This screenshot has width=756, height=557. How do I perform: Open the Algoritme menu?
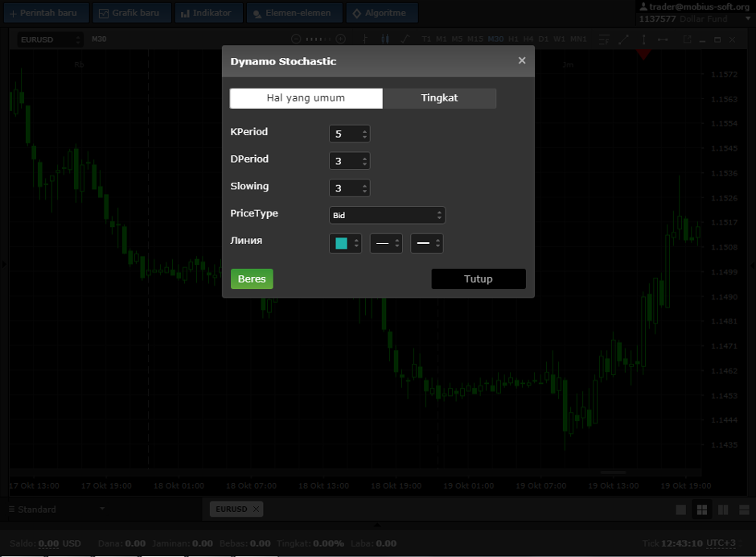point(382,13)
